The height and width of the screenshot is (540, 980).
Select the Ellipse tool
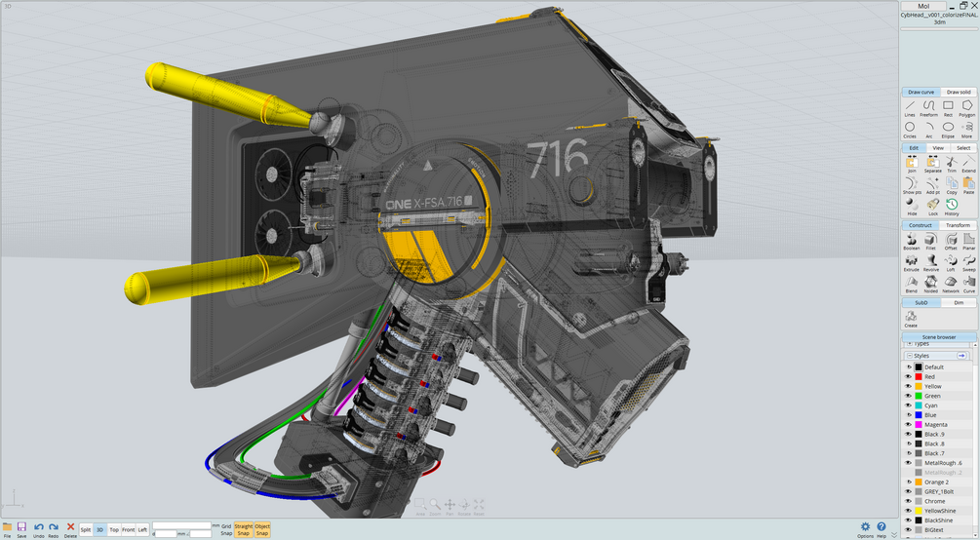pos(948,130)
